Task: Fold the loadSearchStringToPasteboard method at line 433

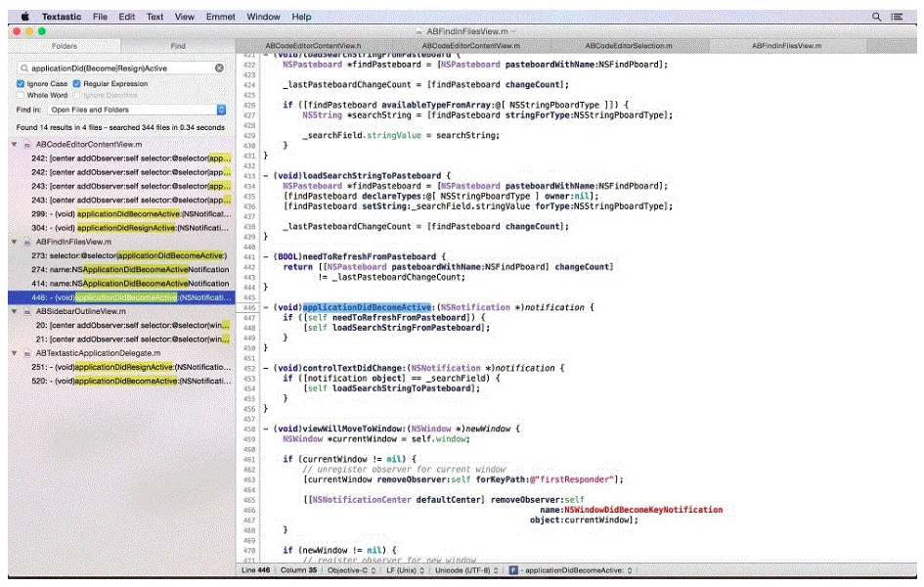Action: coord(266,176)
